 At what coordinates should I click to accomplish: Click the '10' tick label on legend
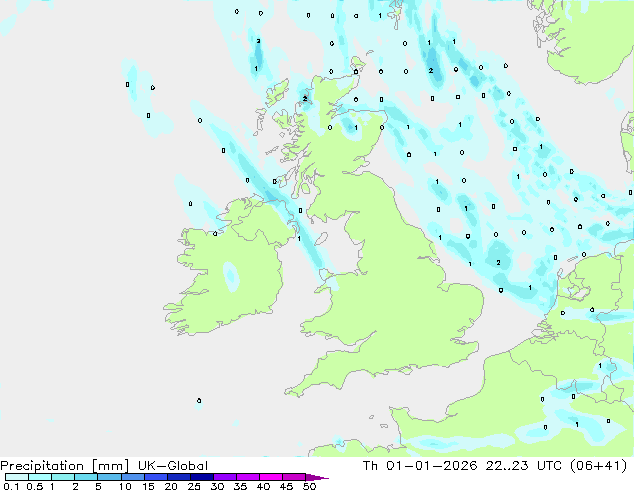click(x=124, y=488)
